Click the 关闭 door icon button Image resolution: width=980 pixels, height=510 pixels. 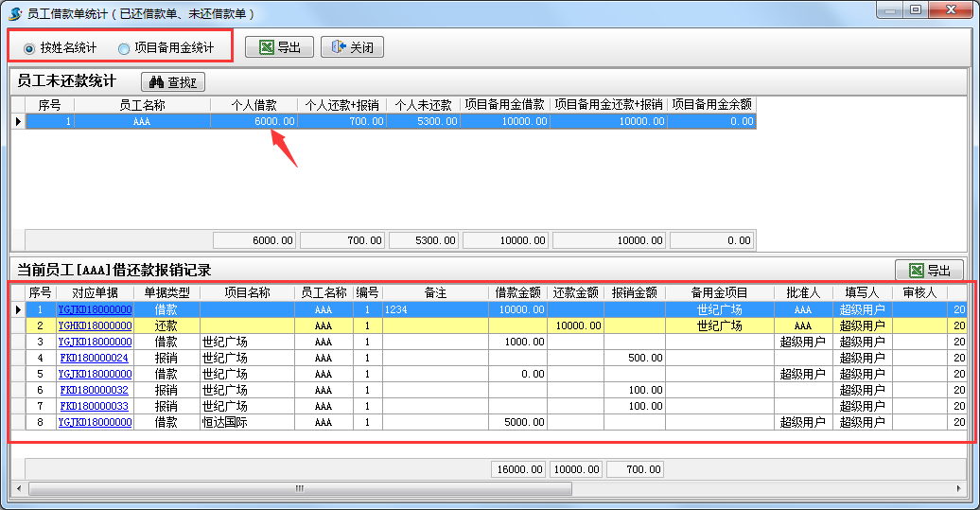click(338, 47)
